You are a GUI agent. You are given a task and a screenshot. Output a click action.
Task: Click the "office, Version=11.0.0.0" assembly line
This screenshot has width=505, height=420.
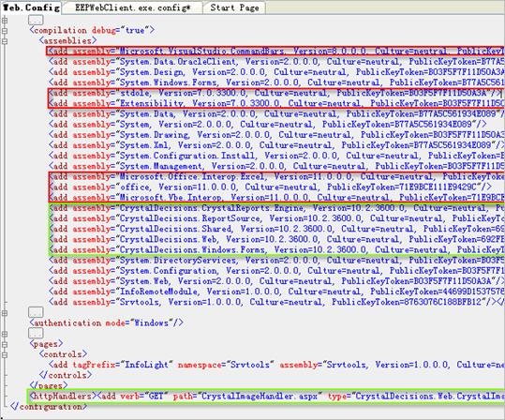click(x=270, y=187)
